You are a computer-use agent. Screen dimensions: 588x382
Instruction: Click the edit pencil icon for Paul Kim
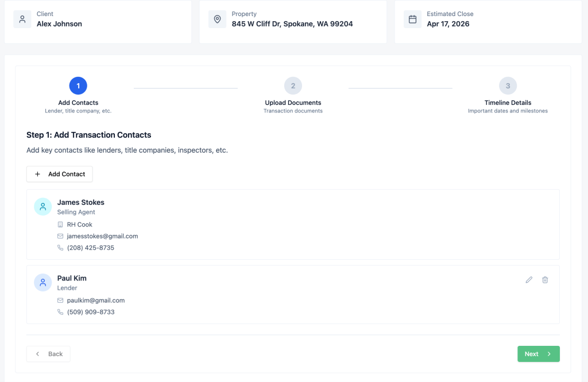(x=529, y=280)
